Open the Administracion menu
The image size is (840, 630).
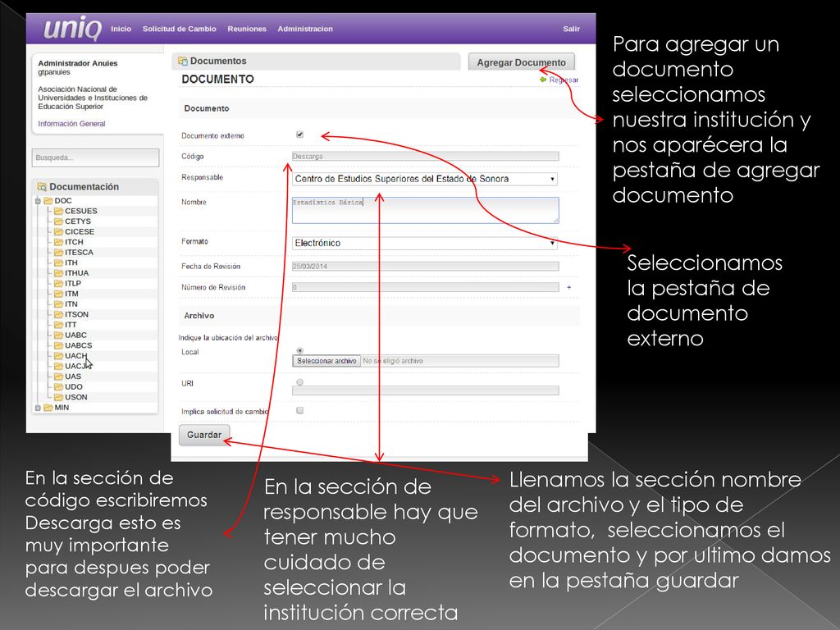tap(305, 29)
